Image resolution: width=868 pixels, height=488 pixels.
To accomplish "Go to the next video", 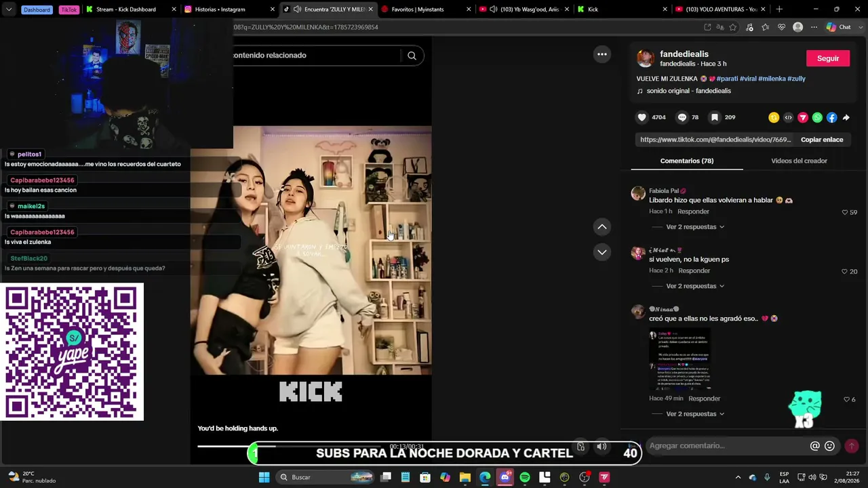I will point(602,252).
